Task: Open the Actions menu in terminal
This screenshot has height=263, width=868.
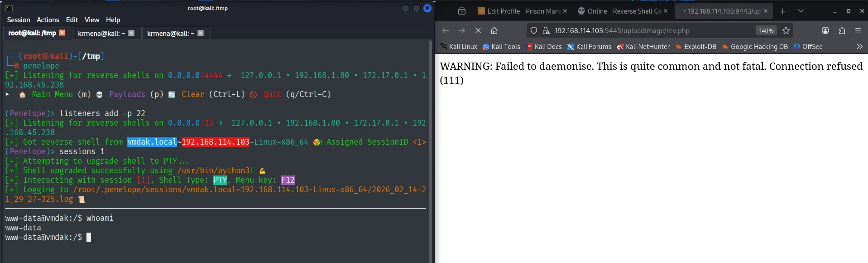Action: (48, 20)
